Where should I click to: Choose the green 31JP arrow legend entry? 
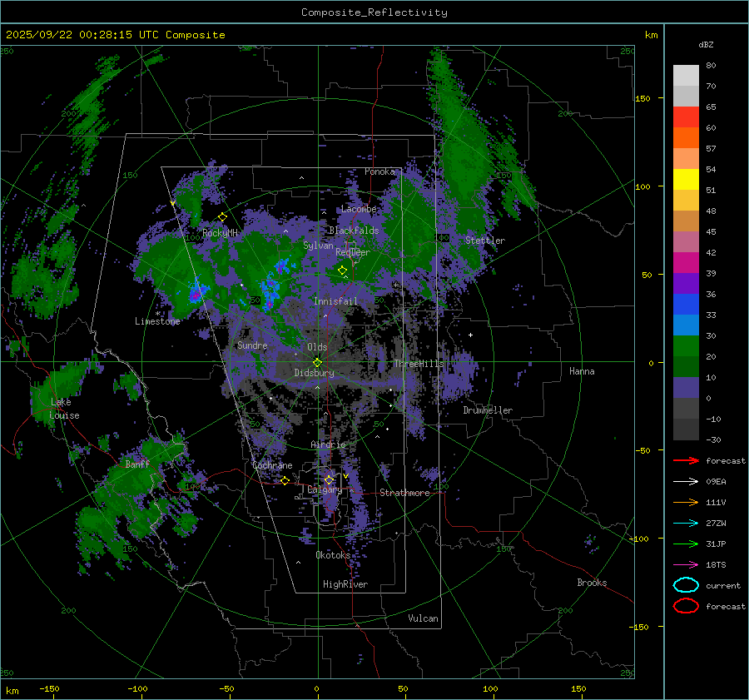pyautogui.click(x=685, y=544)
